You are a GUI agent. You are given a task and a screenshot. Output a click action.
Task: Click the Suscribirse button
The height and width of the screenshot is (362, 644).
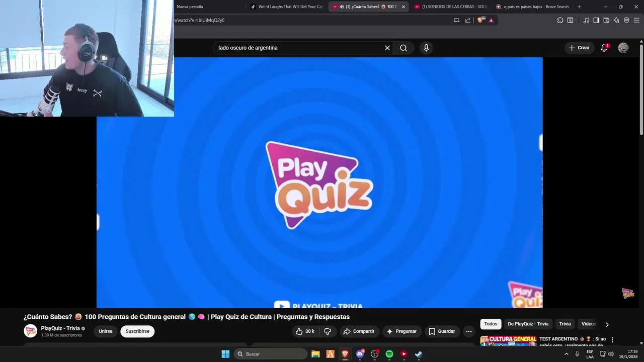pos(137,331)
